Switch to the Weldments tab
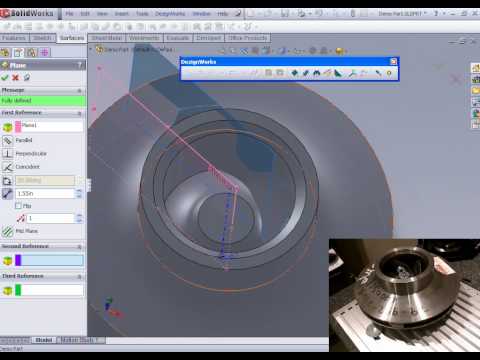This screenshot has height=360, width=480. tap(144, 38)
